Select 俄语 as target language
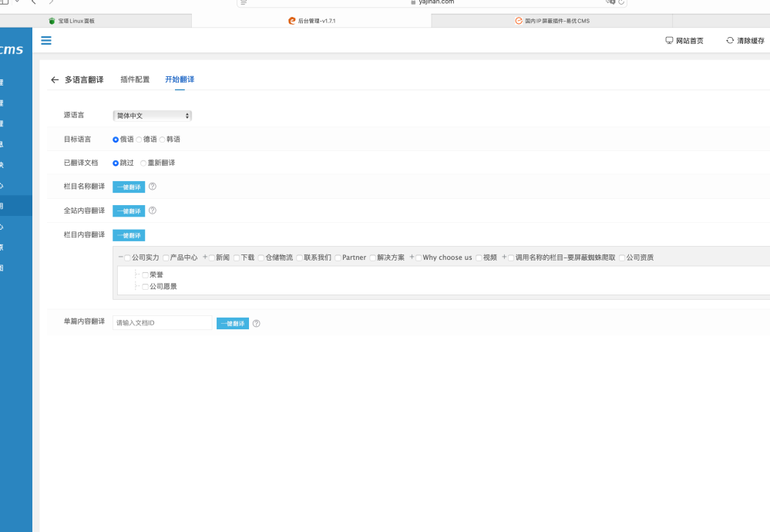The width and height of the screenshot is (770, 532). click(x=116, y=140)
